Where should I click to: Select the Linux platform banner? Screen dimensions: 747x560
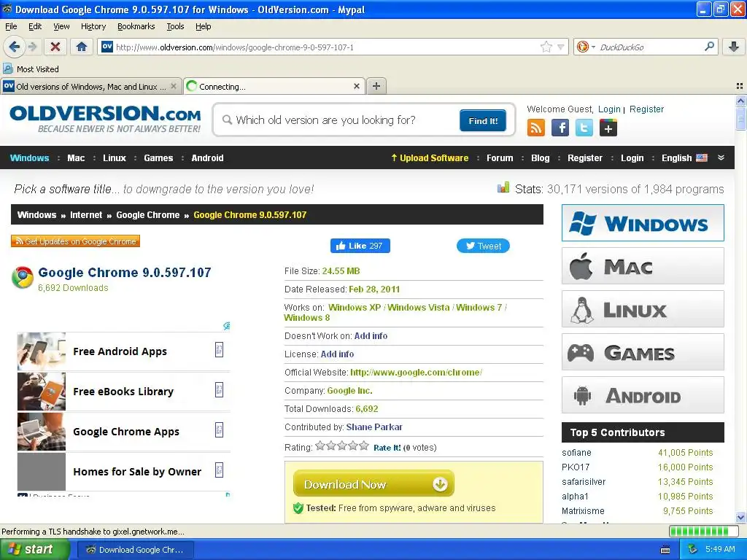click(x=643, y=309)
